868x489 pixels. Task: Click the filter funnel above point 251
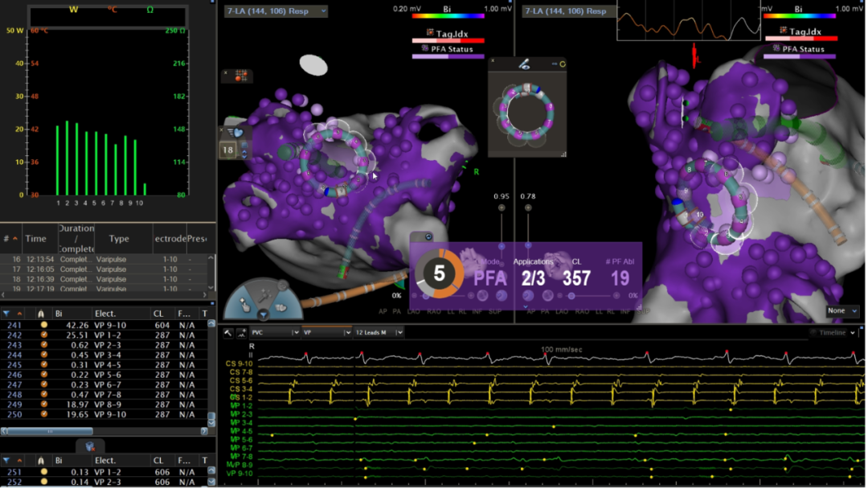pos(6,461)
